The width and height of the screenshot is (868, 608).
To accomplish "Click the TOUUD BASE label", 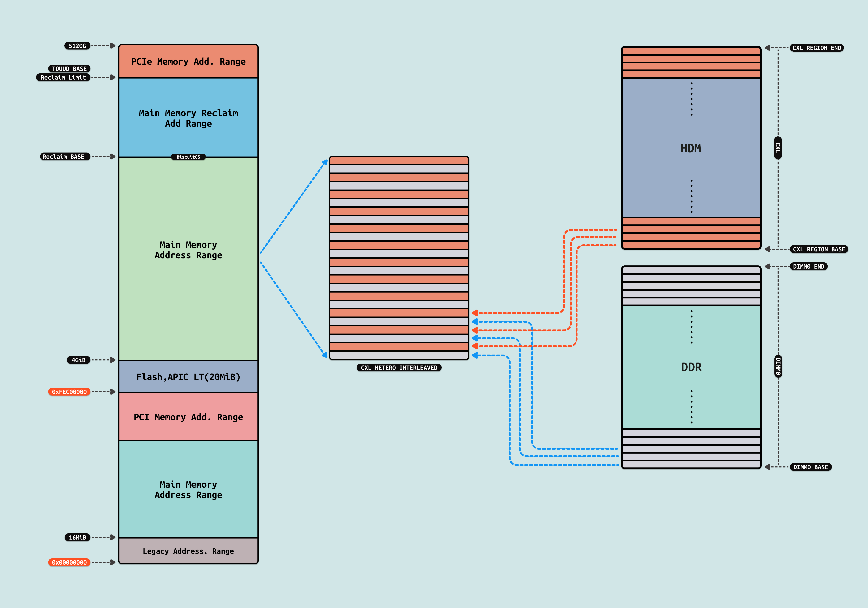I will tap(69, 68).
